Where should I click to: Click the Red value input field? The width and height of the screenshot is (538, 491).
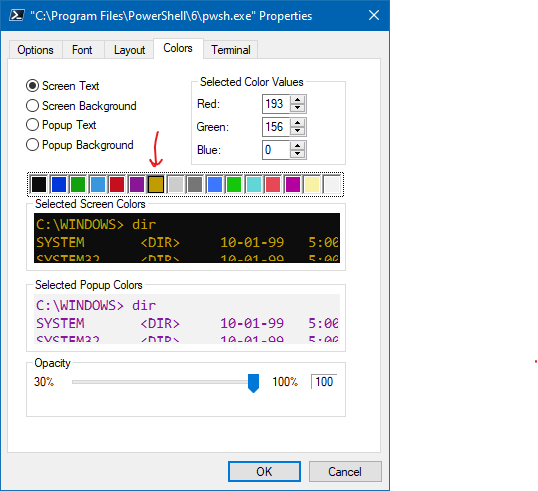pos(276,104)
